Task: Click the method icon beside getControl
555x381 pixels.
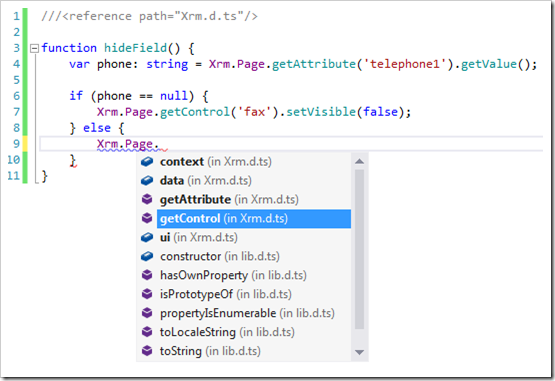Action: pos(147,218)
